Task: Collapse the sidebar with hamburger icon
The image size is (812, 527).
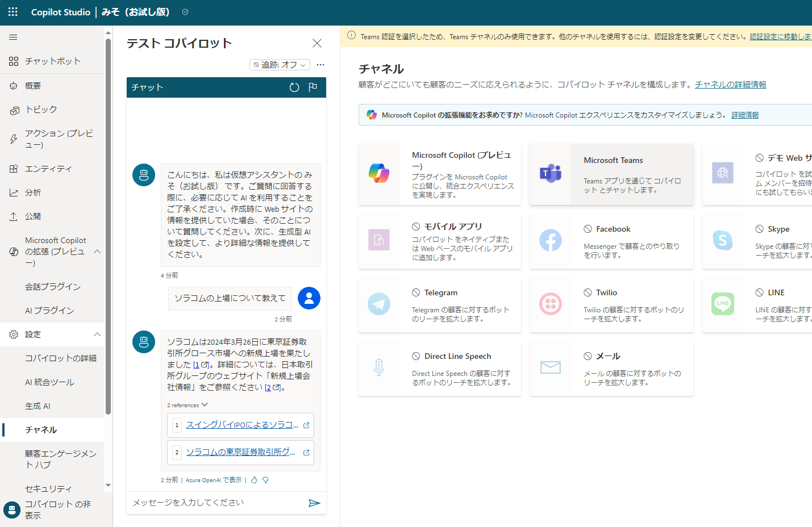Action: coord(13,37)
